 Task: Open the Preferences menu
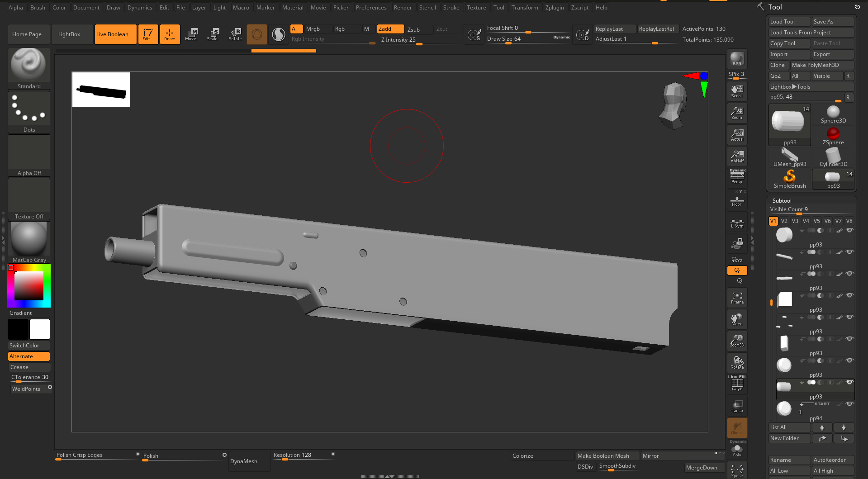coord(371,7)
